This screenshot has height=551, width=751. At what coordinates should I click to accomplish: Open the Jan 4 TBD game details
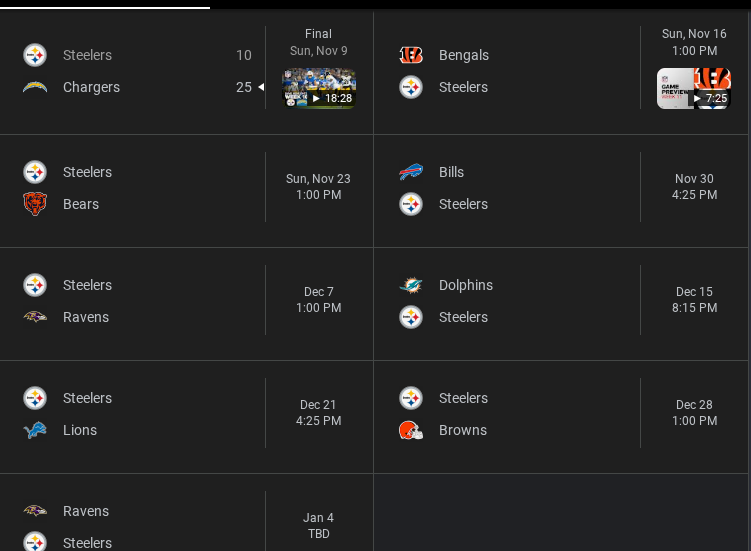(318, 526)
